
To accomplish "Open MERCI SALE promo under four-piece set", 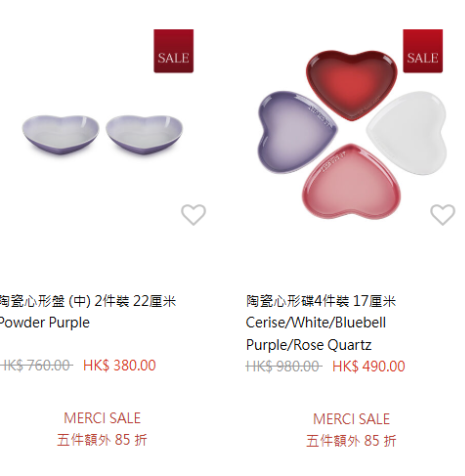I will (351, 419).
